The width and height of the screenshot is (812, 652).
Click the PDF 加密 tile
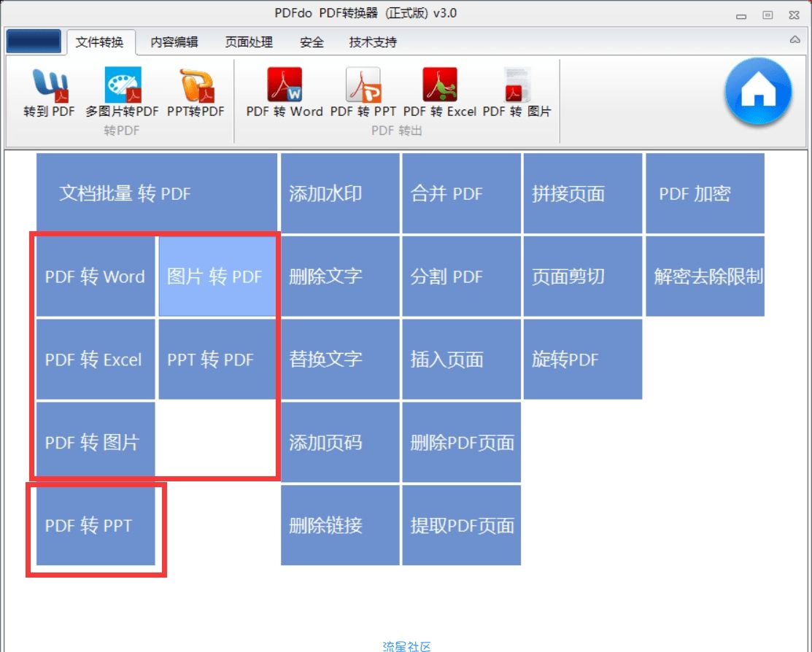705,193
